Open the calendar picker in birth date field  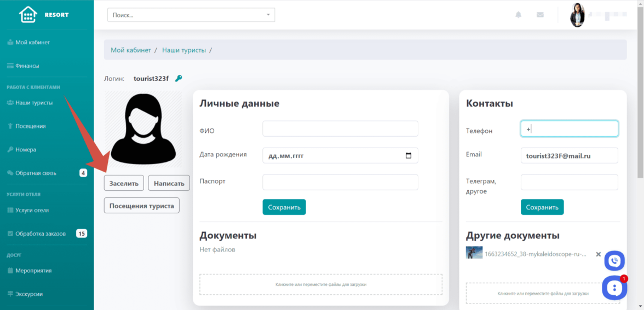[409, 156]
